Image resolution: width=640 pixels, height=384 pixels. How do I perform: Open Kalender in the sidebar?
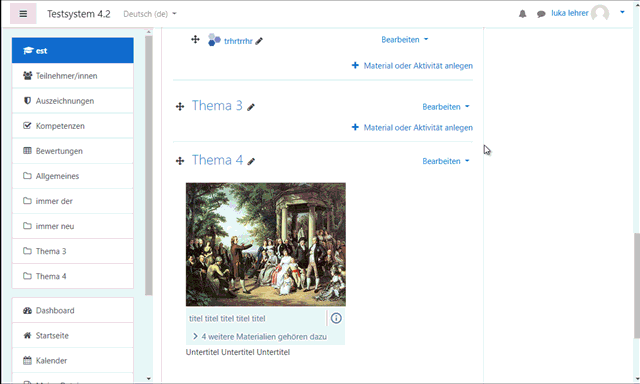coord(73,361)
